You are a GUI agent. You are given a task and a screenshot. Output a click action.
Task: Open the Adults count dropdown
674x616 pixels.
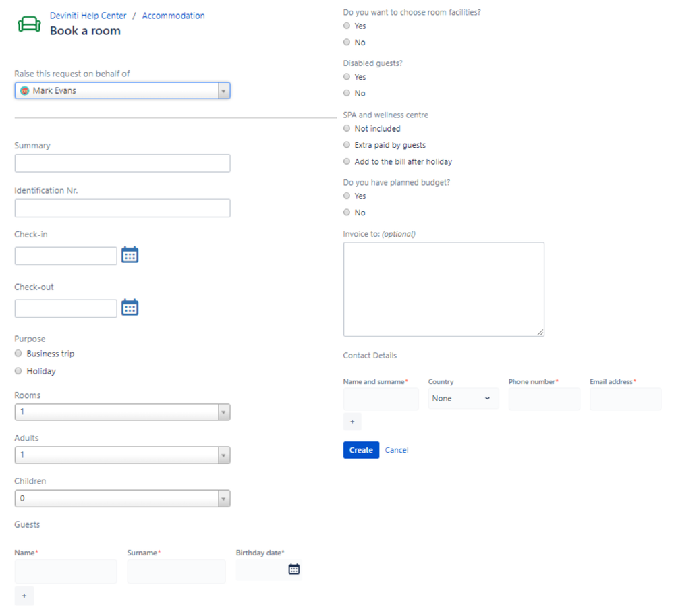(223, 455)
